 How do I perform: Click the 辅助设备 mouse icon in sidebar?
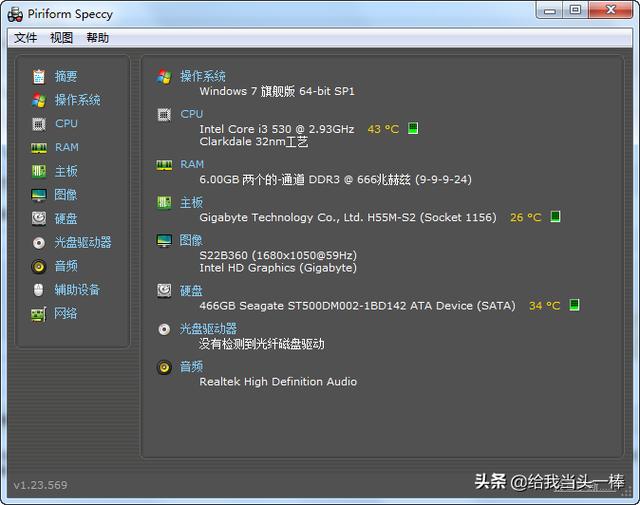(x=38, y=290)
